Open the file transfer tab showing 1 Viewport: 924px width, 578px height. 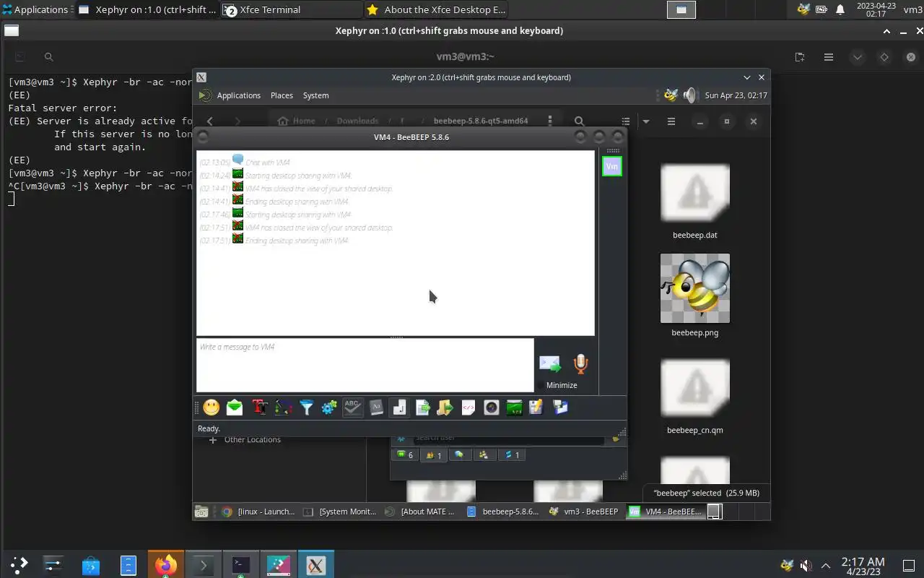(512, 455)
